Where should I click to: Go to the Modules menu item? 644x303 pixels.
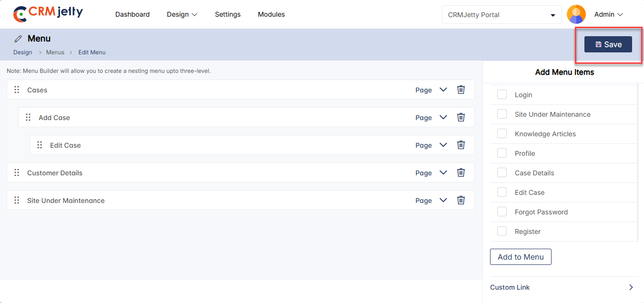[271, 14]
